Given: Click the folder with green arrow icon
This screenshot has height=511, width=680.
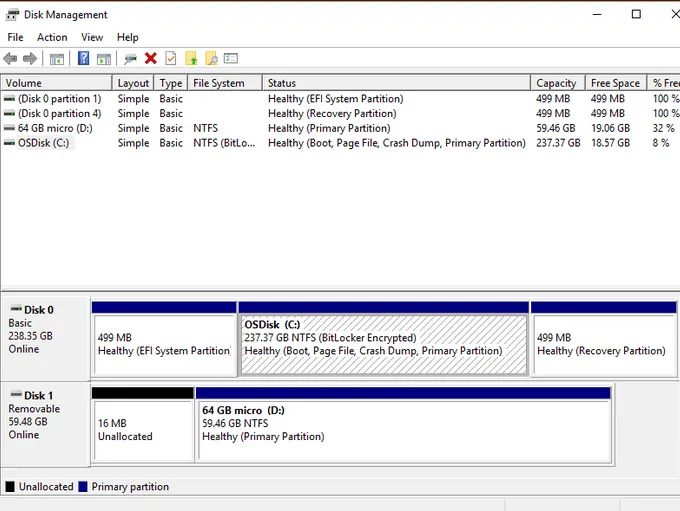Looking at the screenshot, I should (192, 59).
